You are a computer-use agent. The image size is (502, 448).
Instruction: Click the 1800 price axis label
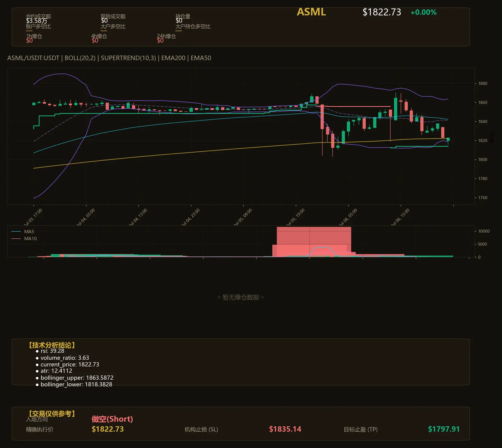483,160
